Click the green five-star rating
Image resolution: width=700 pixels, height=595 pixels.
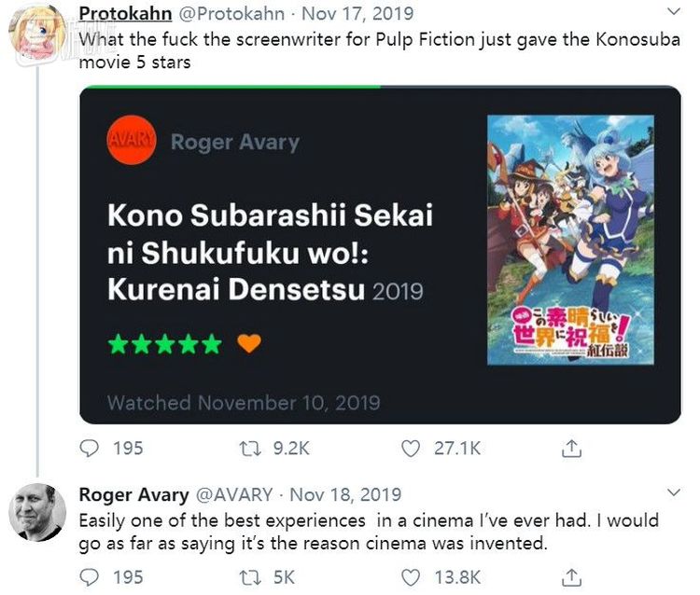point(165,344)
